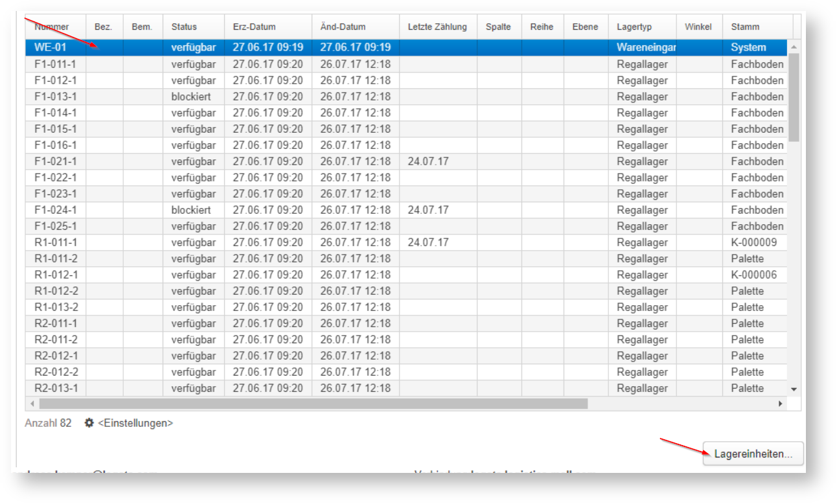Click the Reihe column header
This screenshot has height=504, width=837.
tap(543, 27)
